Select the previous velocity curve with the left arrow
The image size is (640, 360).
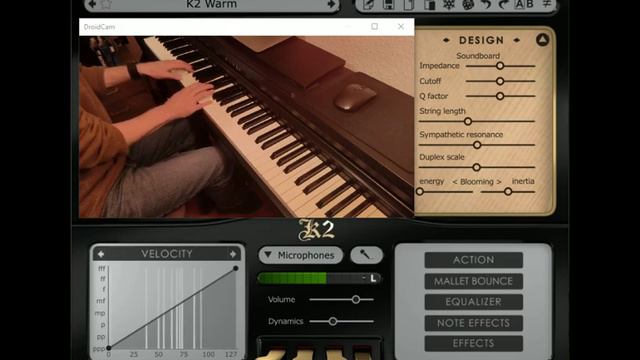point(100,254)
